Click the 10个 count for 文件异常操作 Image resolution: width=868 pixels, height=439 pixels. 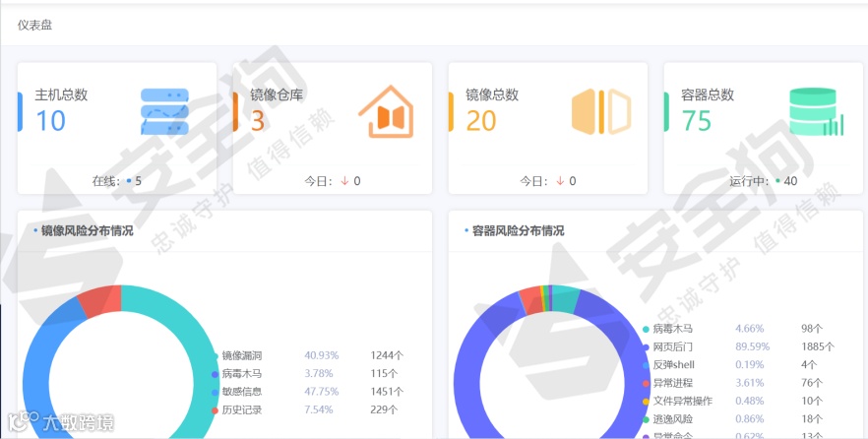coord(812,401)
